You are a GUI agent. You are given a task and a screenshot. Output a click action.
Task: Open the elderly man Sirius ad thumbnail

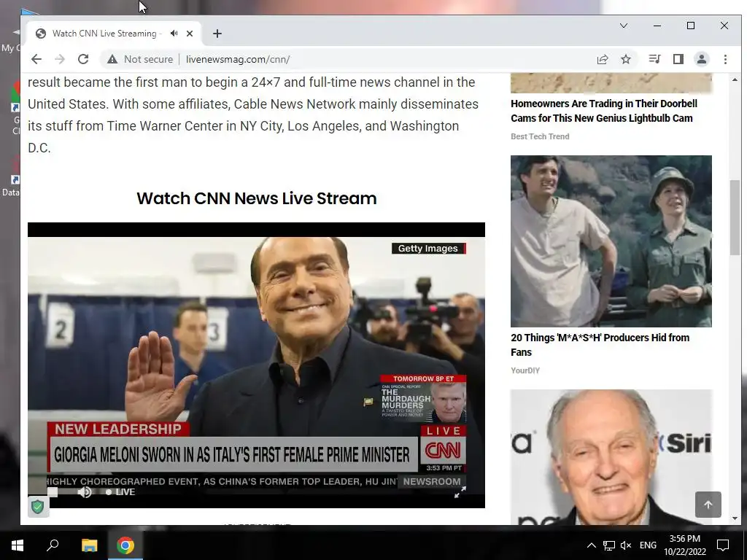click(x=611, y=457)
